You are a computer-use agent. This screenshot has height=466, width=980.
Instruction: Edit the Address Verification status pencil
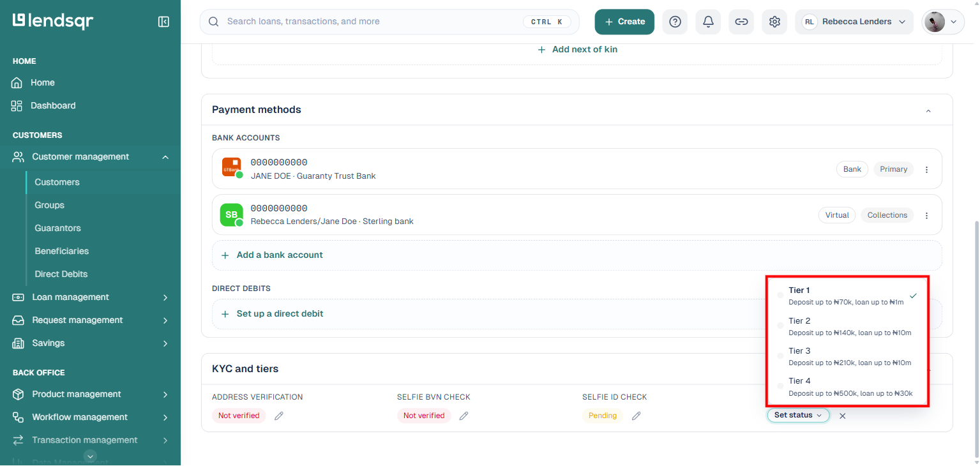click(x=279, y=416)
